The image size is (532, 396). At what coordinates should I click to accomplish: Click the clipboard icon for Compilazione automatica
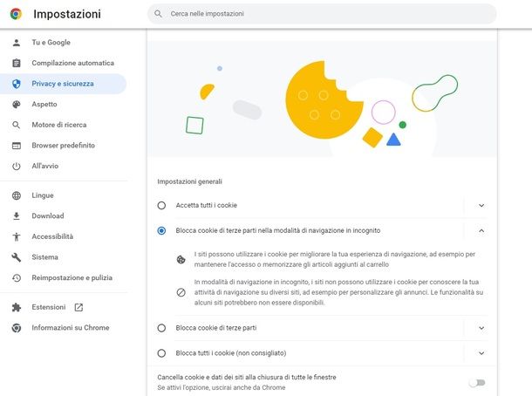(17, 63)
